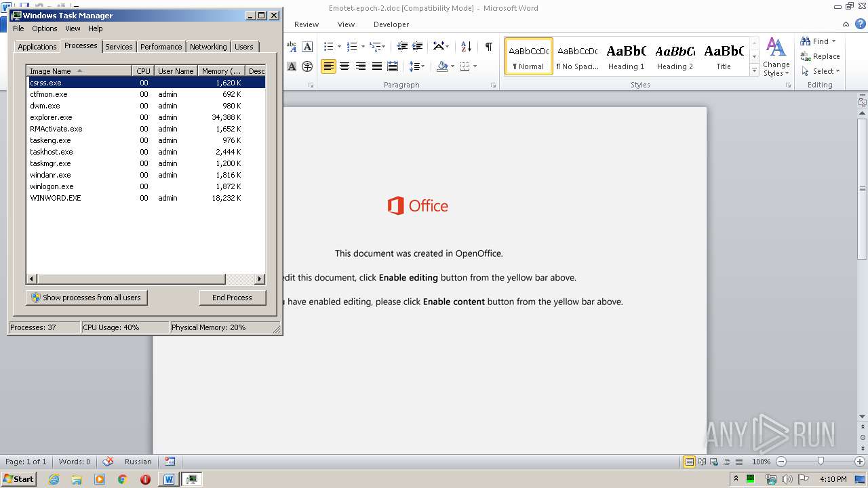The height and width of the screenshot is (488, 868).
Task: Select the explorer.exe process row
Action: click(146, 117)
